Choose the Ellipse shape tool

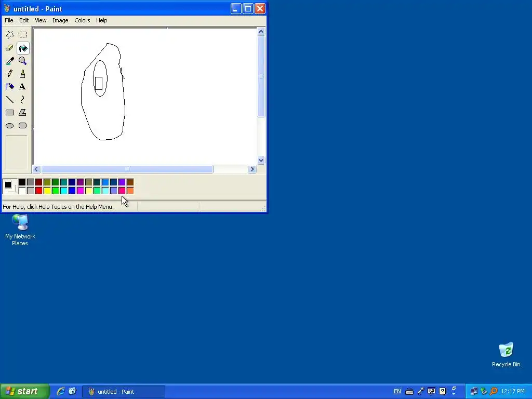point(10,126)
